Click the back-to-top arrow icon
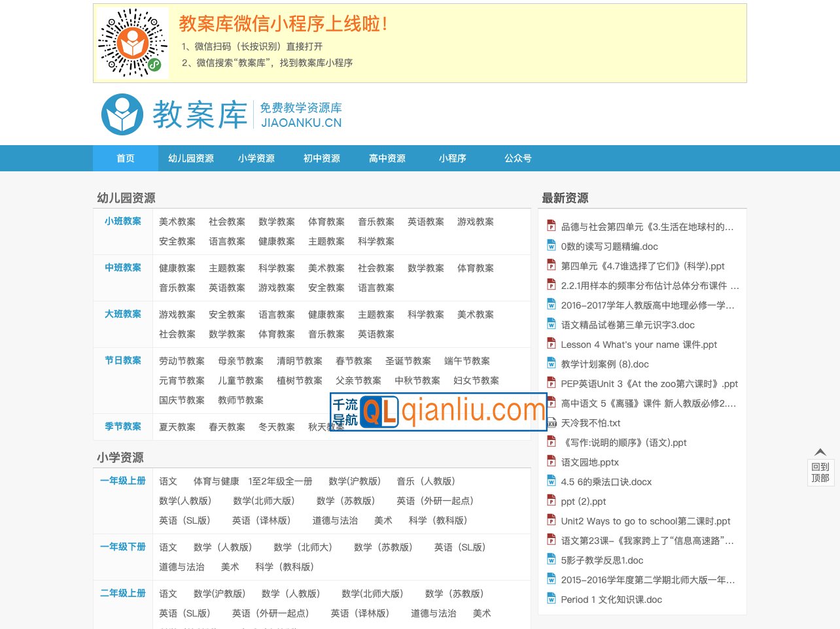 [x=820, y=451]
